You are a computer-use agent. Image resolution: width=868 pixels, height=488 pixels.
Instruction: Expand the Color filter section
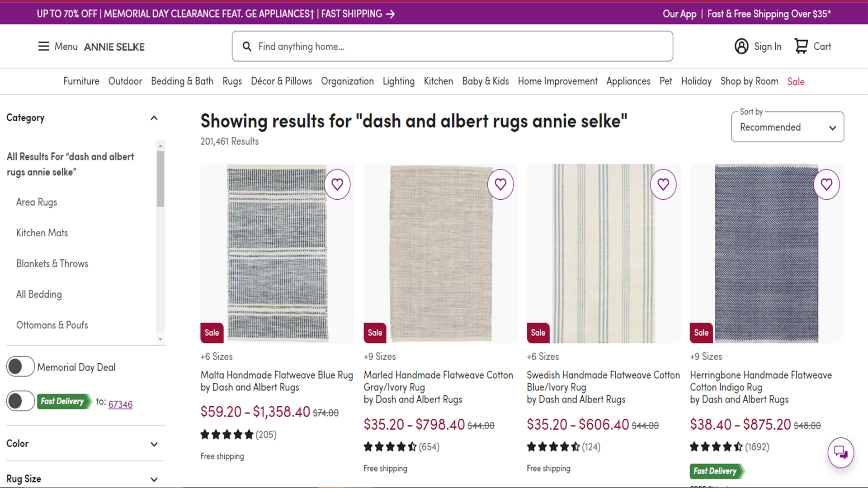click(x=154, y=444)
